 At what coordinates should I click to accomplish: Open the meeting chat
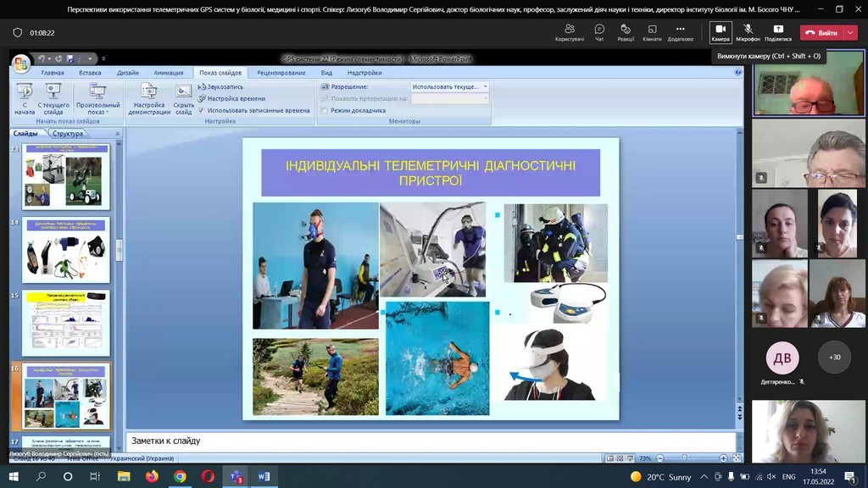click(599, 30)
